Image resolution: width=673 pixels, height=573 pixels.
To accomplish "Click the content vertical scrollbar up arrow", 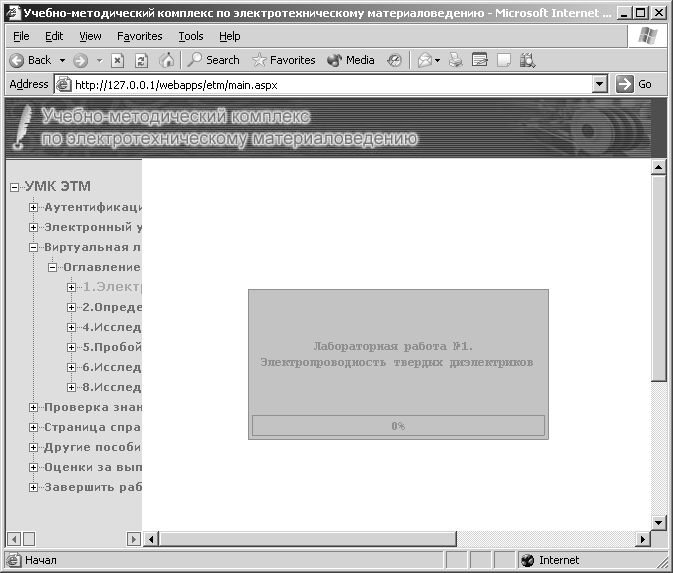I will (658, 167).
